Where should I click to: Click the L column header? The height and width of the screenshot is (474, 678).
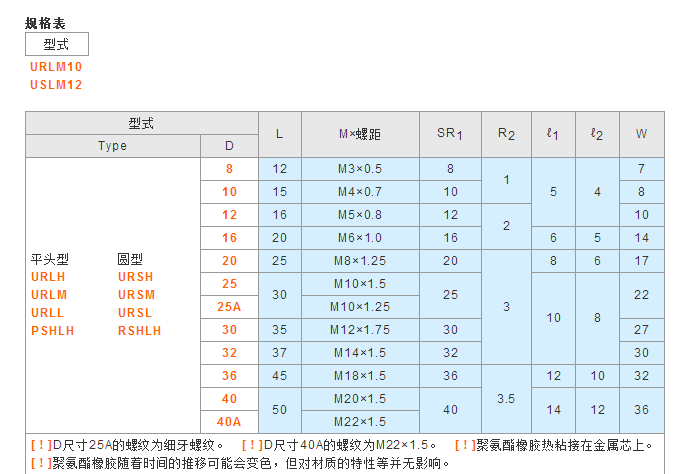[280, 134]
